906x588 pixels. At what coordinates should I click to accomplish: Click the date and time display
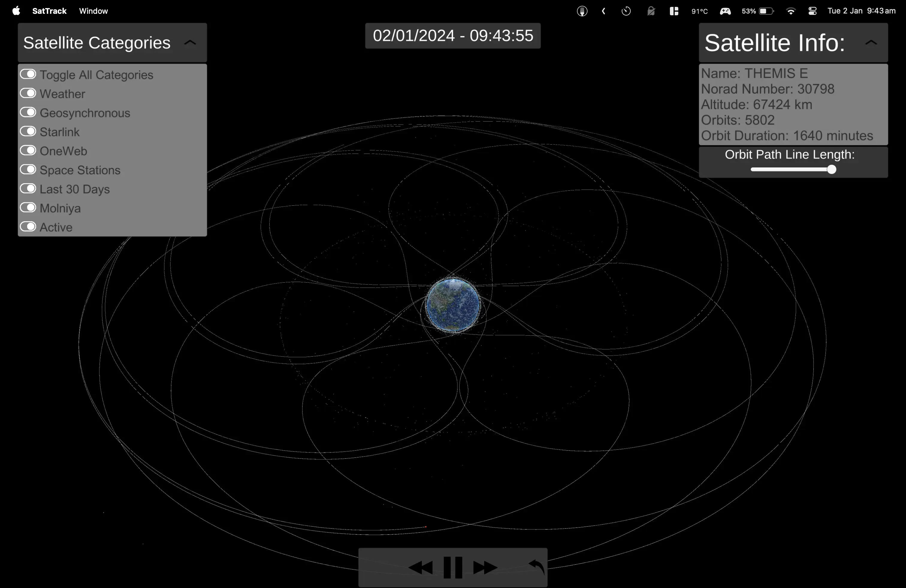tap(453, 36)
